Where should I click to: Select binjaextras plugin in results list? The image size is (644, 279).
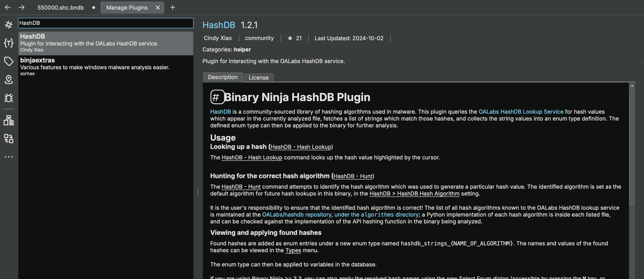pos(106,67)
